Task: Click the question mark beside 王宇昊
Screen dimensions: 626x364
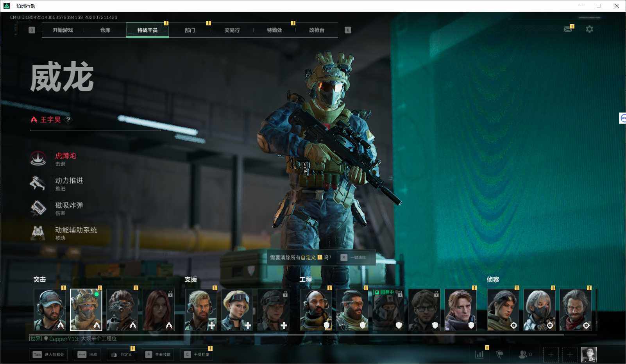Action: pyautogui.click(x=68, y=120)
